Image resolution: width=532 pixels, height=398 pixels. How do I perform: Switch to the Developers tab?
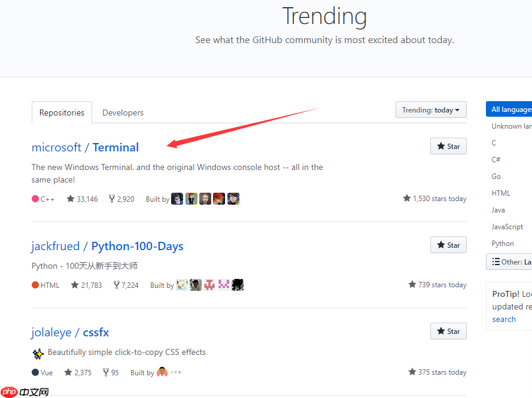click(123, 113)
